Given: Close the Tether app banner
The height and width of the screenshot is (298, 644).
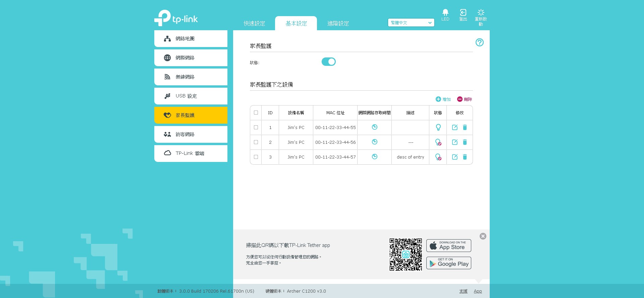Looking at the screenshot, I should point(483,236).
